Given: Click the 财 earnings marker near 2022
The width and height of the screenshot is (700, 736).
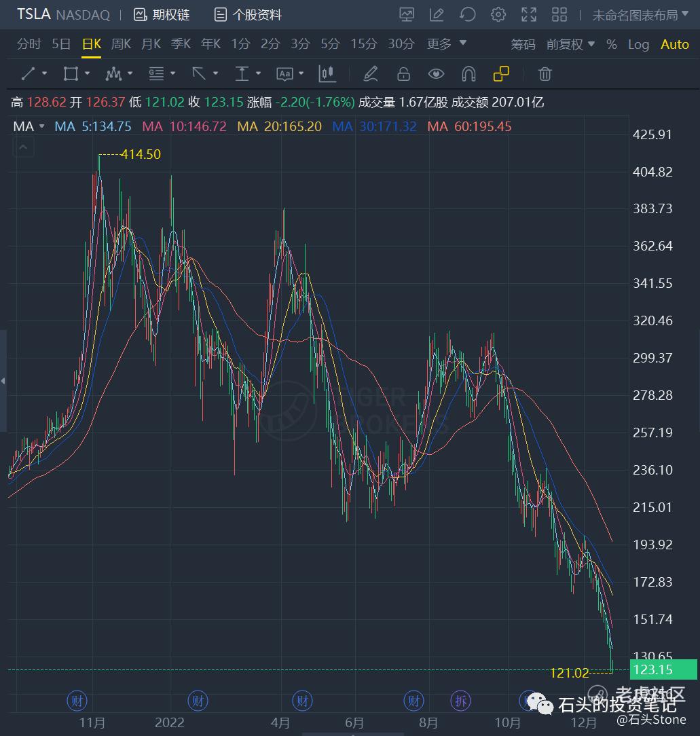Looking at the screenshot, I should [x=198, y=701].
